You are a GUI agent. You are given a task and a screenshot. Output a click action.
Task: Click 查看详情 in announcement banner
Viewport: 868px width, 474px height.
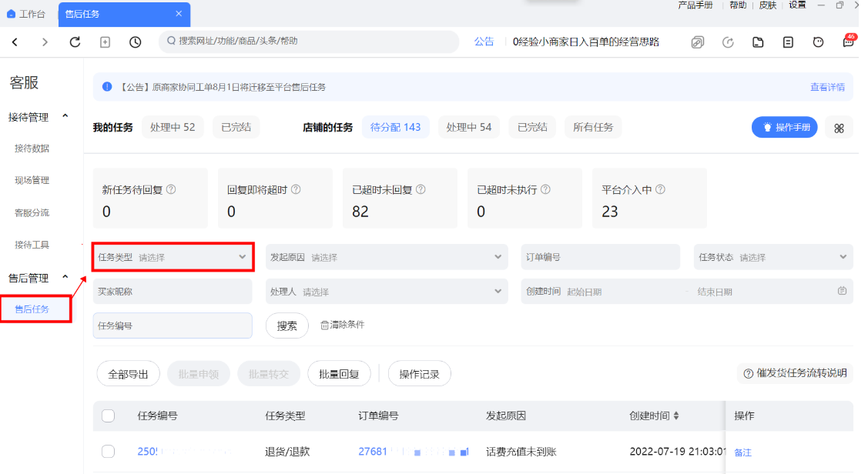827,87
